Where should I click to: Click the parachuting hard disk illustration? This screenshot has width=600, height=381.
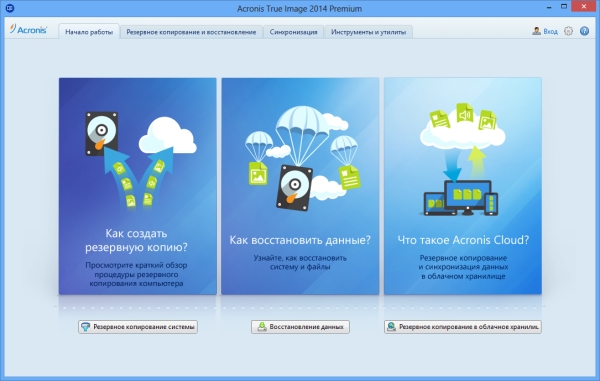pos(294,187)
